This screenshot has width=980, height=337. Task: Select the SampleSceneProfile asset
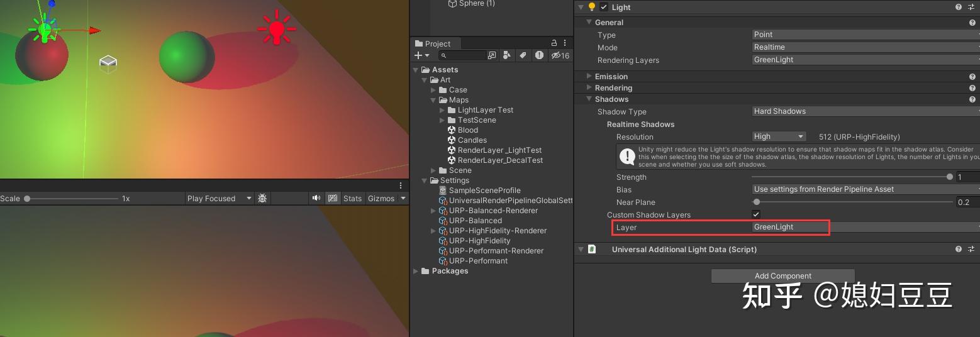coord(479,191)
